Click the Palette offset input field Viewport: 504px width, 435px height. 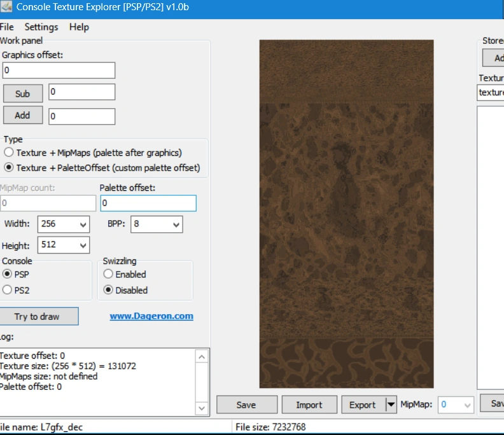[148, 204]
